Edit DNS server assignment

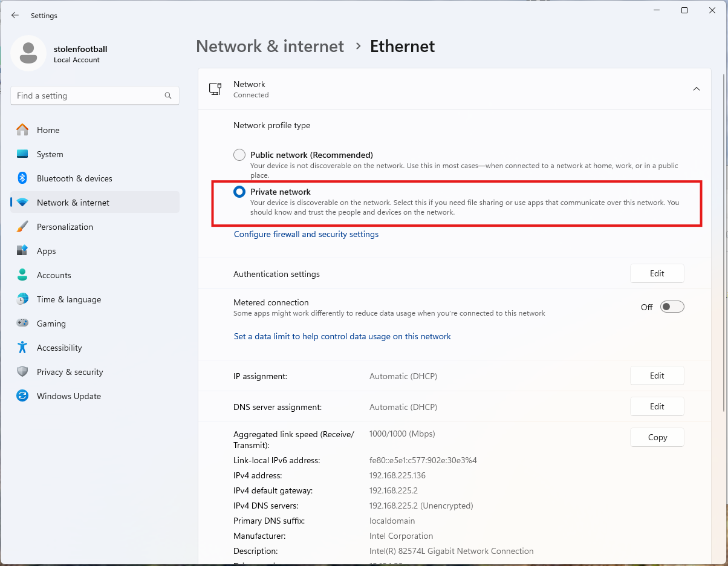[657, 406]
